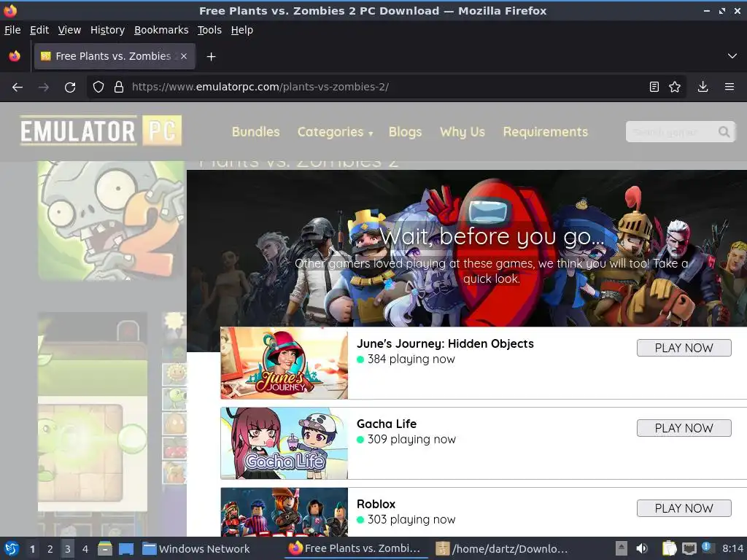
Task: List all tabs with the chevron
Action: pyautogui.click(x=732, y=56)
